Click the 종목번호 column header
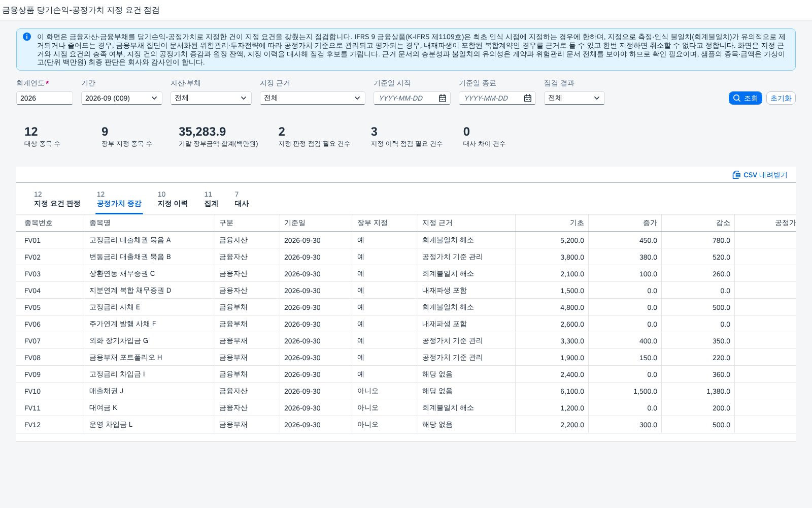The image size is (812, 508). (x=51, y=223)
